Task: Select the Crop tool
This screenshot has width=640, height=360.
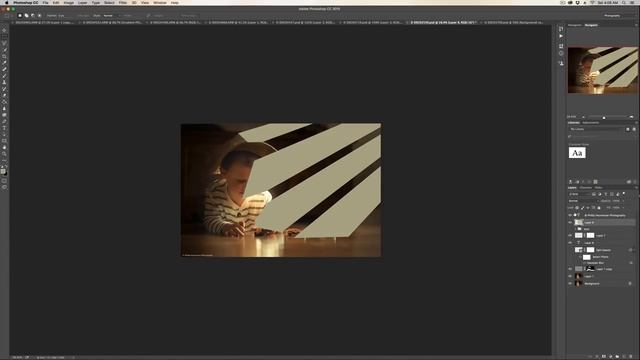Action: pyautogui.click(x=4, y=56)
